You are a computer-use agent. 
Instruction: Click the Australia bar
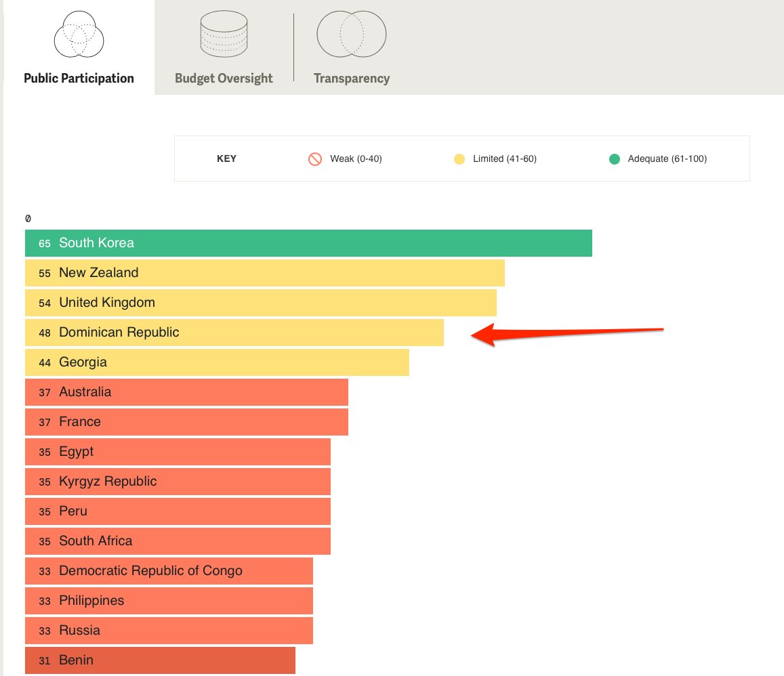(x=186, y=392)
